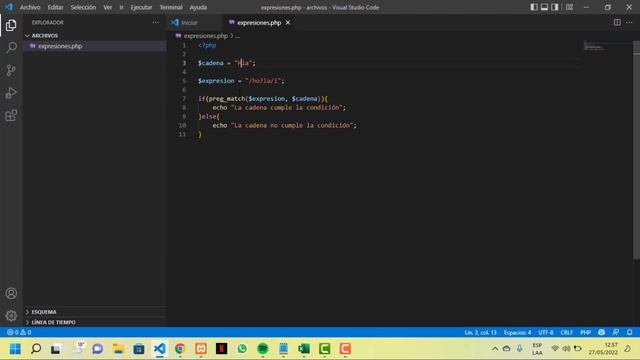Open Google Chrome from taskbar

coord(180,349)
